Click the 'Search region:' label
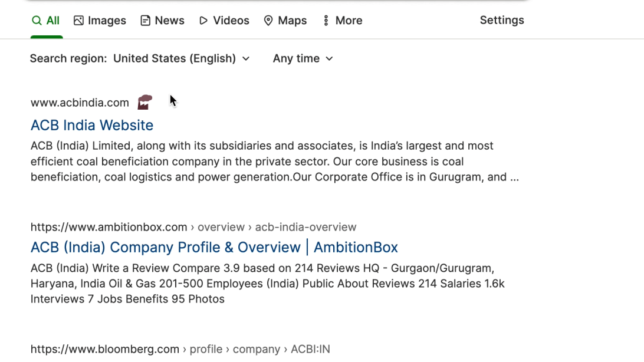644x362 pixels. pyautogui.click(x=68, y=59)
